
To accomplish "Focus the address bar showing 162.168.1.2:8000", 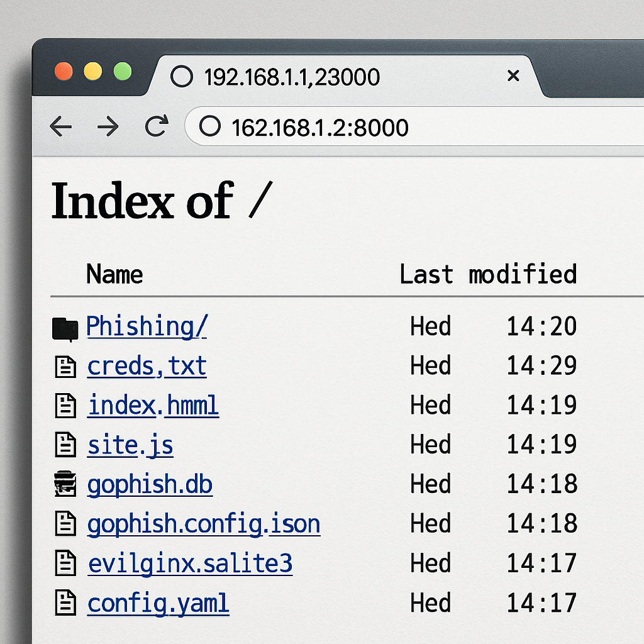I will [415, 126].
